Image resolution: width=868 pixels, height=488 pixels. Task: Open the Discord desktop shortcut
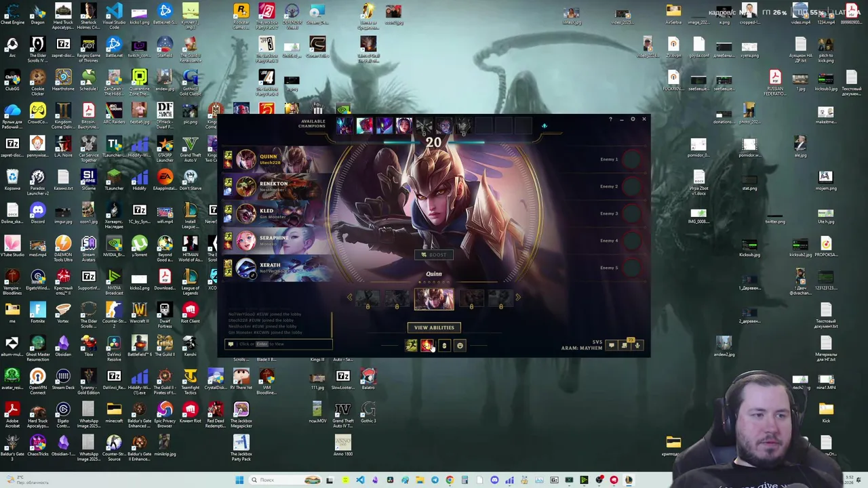tap(38, 213)
